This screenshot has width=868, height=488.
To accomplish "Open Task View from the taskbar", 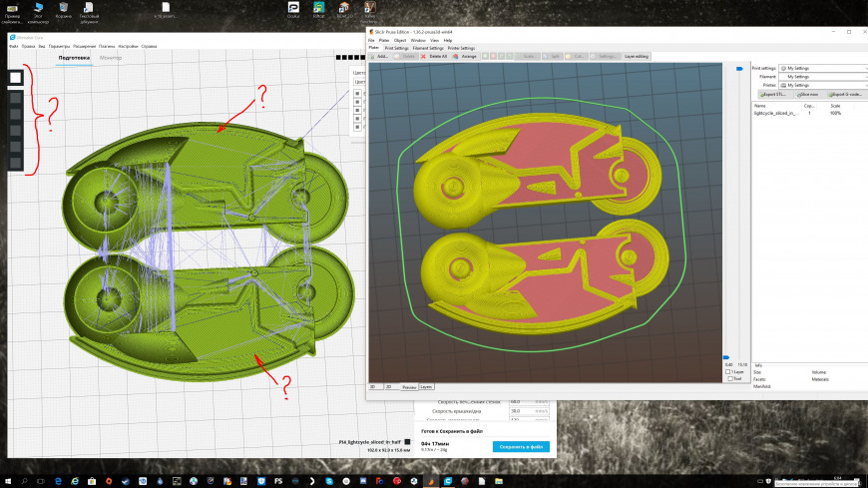I will [x=41, y=481].
